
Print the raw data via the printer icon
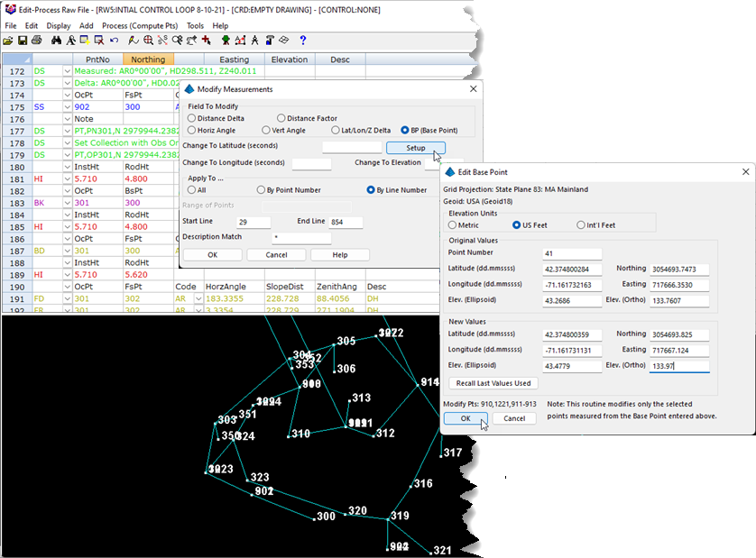tap(38, 41)
